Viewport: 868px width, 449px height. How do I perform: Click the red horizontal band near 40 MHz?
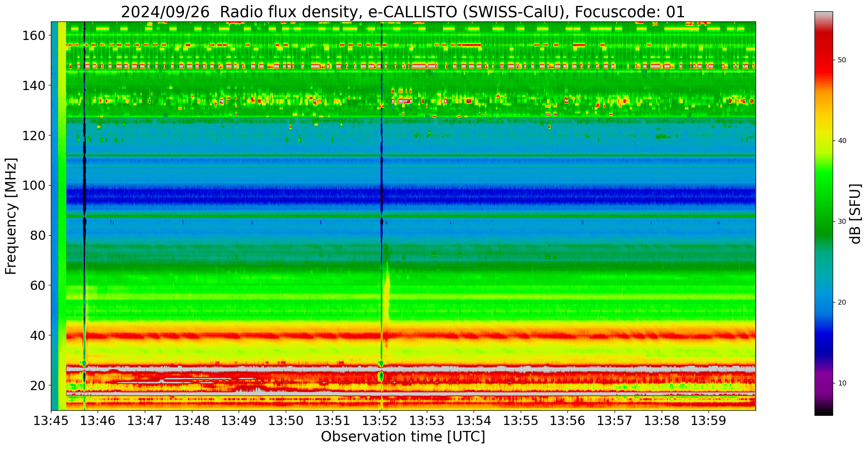410,336
